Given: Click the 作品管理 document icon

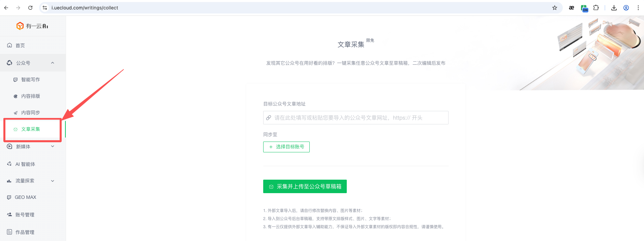Looking at the screenshot, I should (x=9, y=232).
